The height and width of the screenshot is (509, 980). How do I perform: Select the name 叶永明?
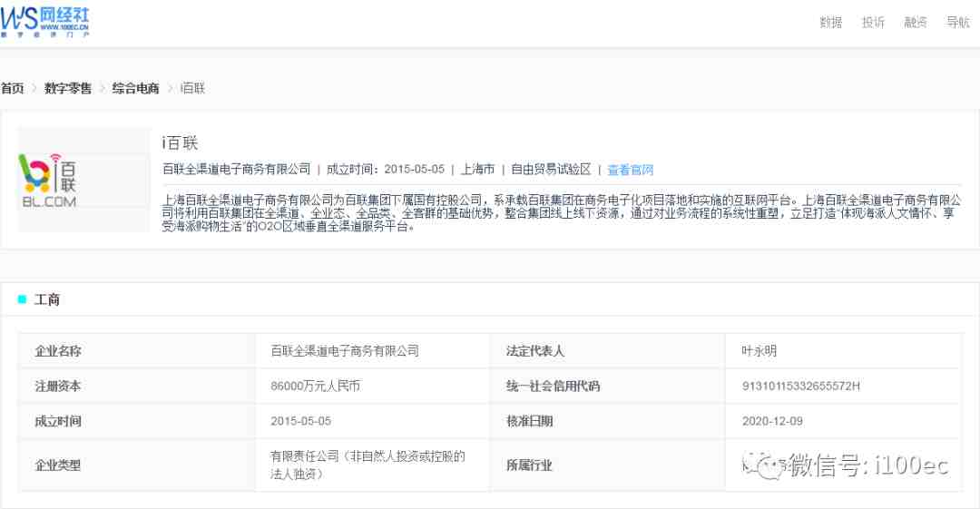[759, 351]
